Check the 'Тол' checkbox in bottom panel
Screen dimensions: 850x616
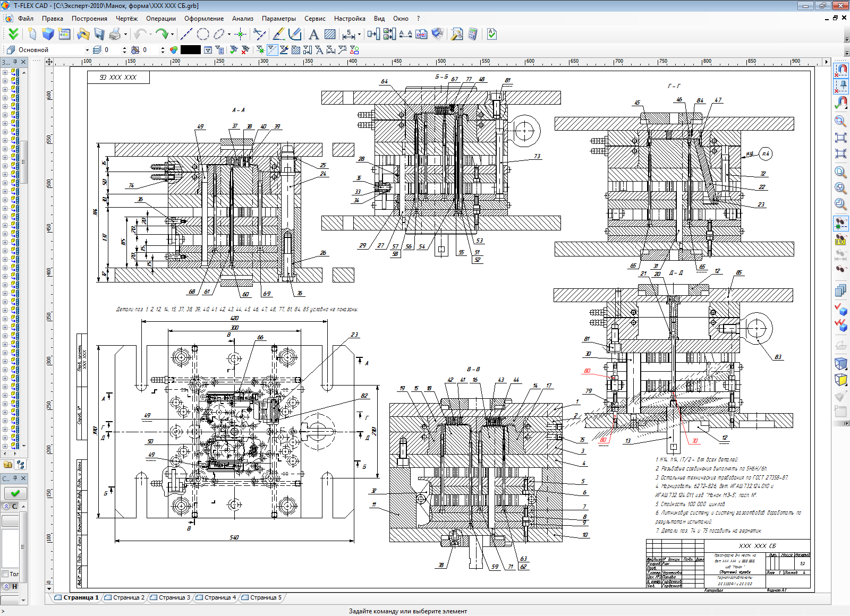click(x=6, y=574)
